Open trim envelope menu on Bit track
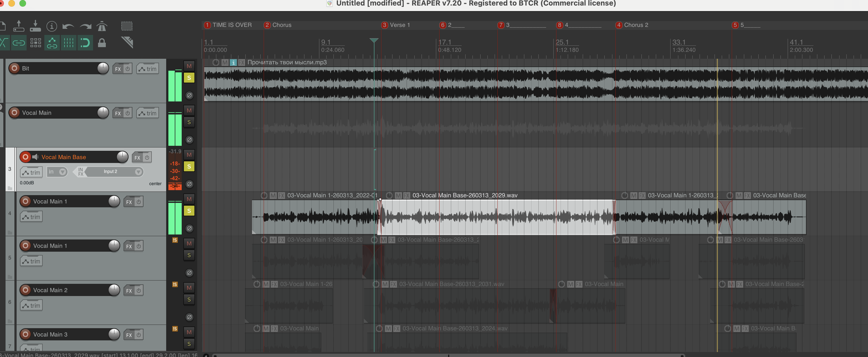This screenshot has width=868, height=357. tap(148, 69)
